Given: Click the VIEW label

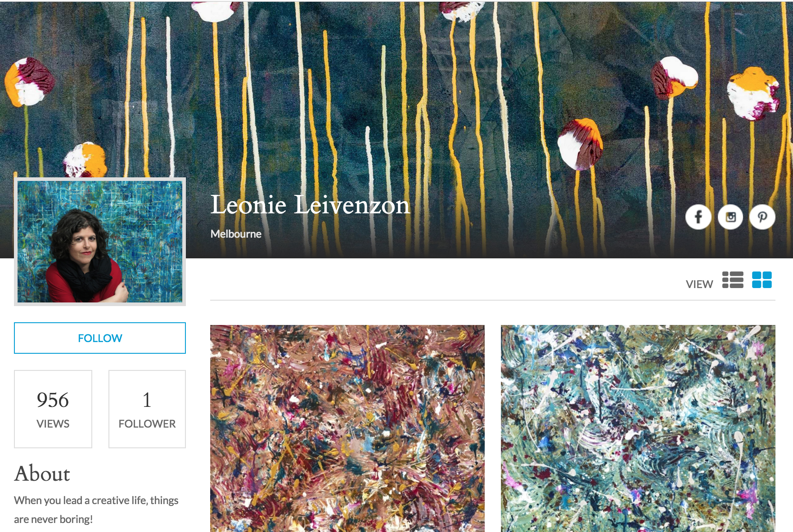Looking at the screenshot, I should (x=699, y=284).
